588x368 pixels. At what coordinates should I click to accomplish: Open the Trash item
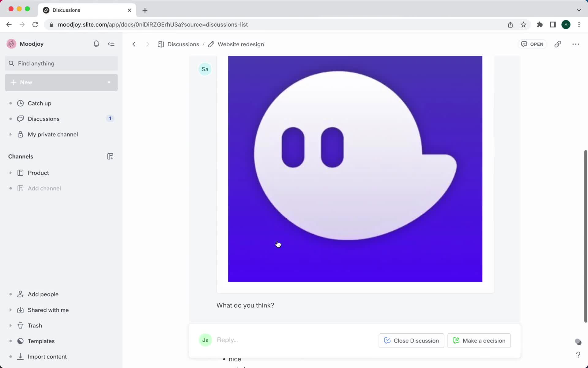click(35, 325)
